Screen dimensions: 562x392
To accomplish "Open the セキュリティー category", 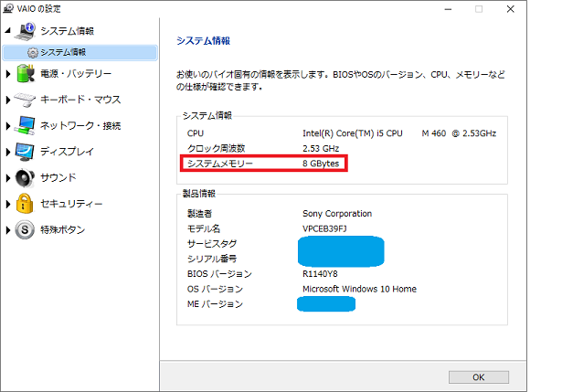I will pyautogui.click(x=71, y=204).
